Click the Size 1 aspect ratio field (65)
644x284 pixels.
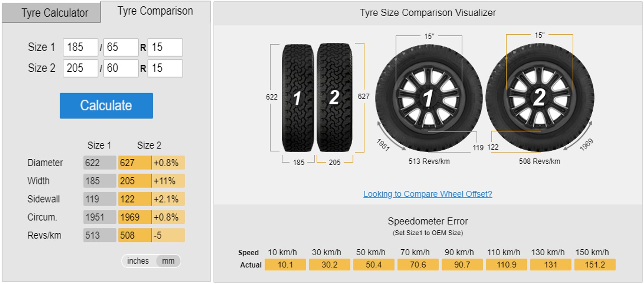tap(120, 48)
